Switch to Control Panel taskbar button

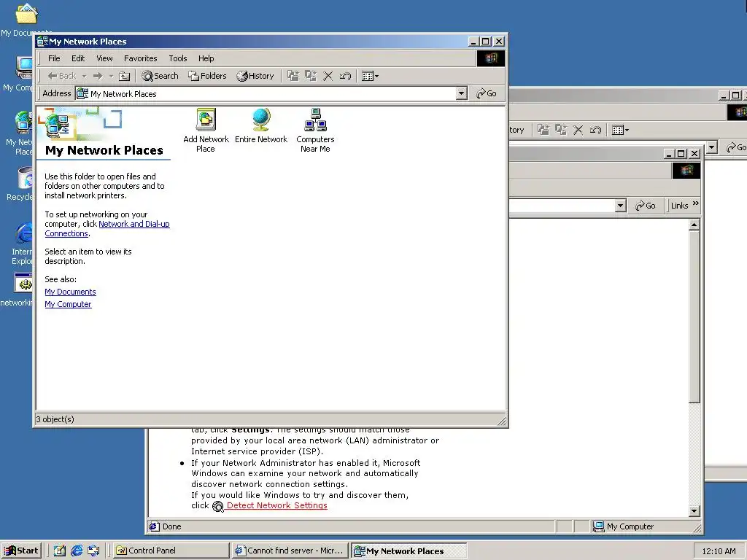coord(171,551)
